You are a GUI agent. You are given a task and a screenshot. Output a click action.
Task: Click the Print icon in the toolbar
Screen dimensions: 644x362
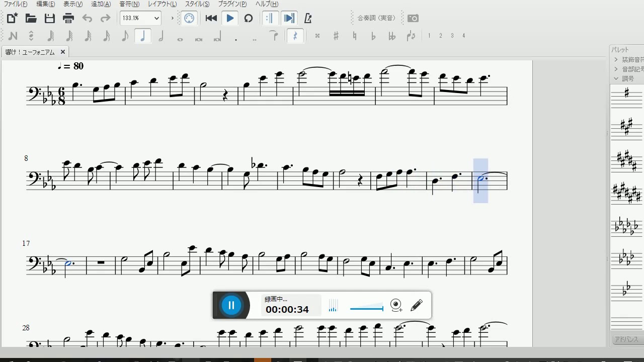[x=68, y=19]
